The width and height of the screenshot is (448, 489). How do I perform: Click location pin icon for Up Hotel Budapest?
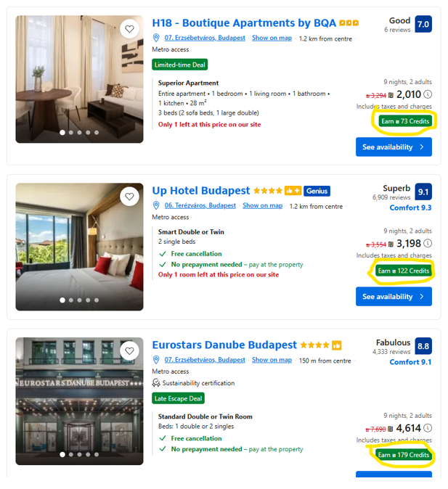[x=156, y=205]
